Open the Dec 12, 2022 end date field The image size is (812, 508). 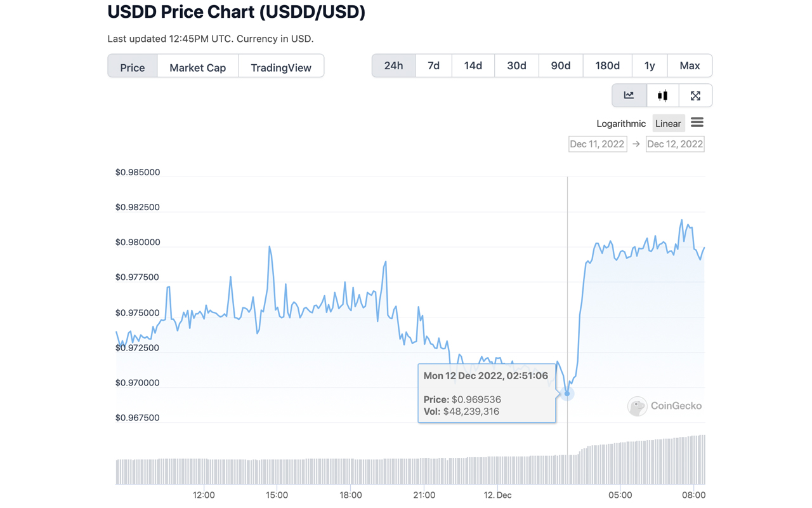[674, 144]
